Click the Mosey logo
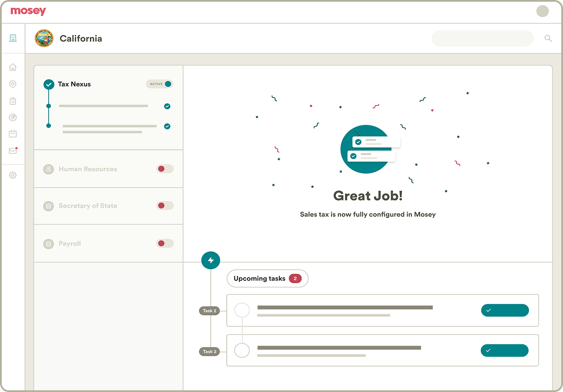The image size is (563, 392). pyautogui.click(x=28, y=11)
